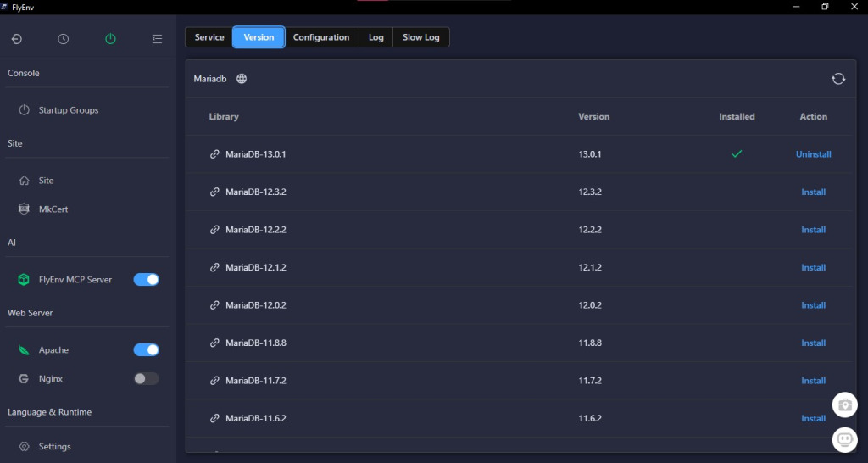This screenshot has width=868, height=463.
Task: Click the MariaDB-11.8.8 library name
Action: coord(256,343)
